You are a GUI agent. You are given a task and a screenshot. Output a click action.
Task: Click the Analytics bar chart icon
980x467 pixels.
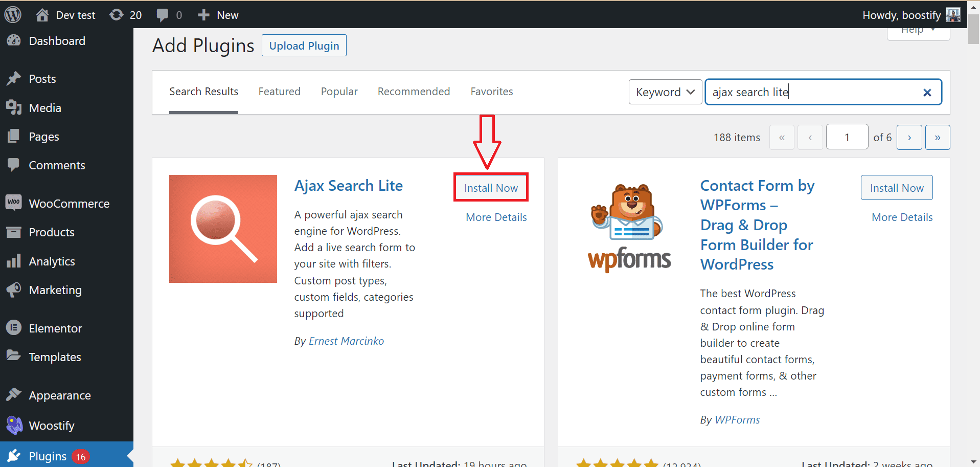(x=14, y=261)
